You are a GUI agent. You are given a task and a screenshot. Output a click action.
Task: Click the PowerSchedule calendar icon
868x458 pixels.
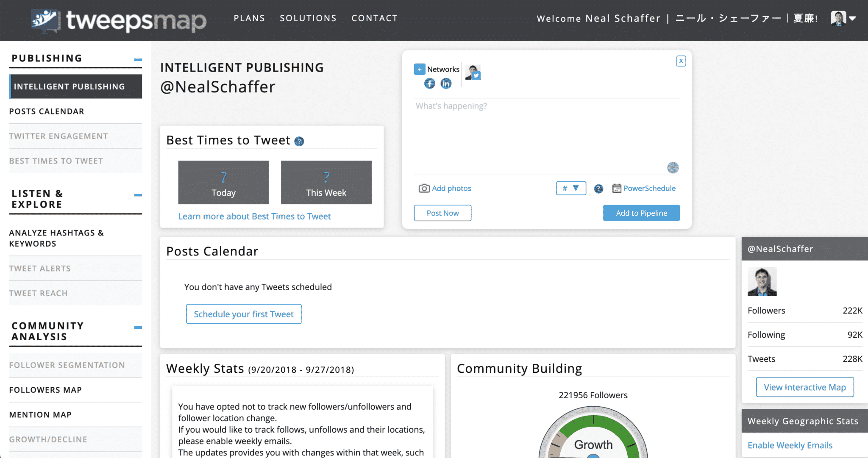(617, 188)
